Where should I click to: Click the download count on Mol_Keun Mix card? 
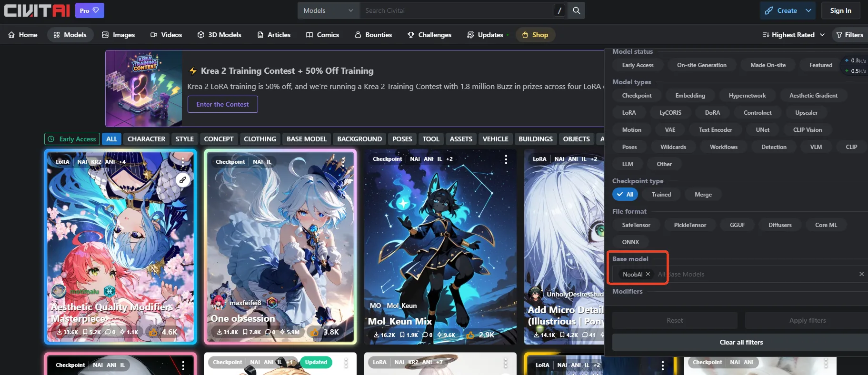385,335
